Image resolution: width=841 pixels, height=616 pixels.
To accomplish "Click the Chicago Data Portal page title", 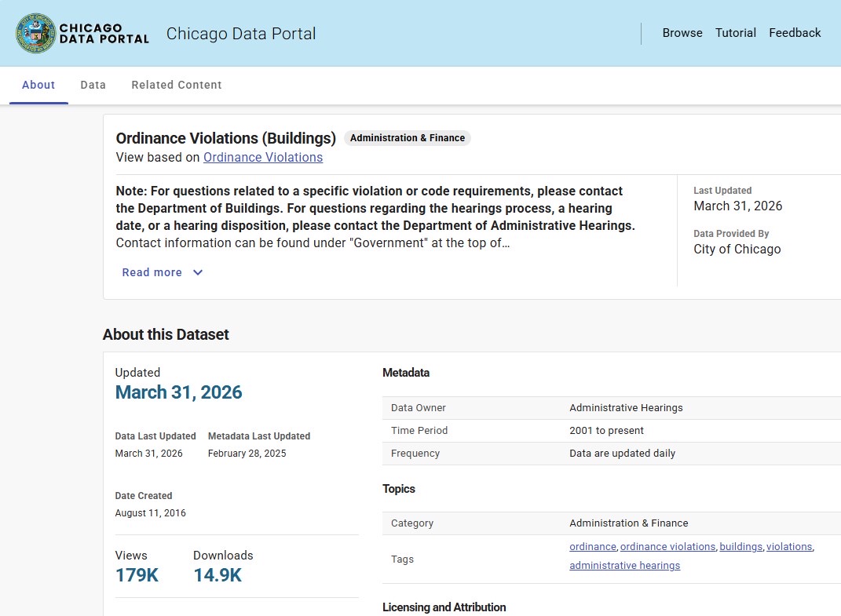I will (241, 33).
